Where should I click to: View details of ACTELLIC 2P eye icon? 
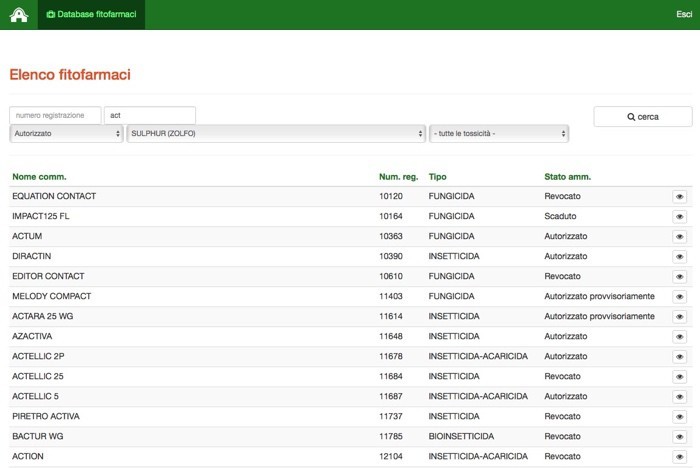[679, 357]
